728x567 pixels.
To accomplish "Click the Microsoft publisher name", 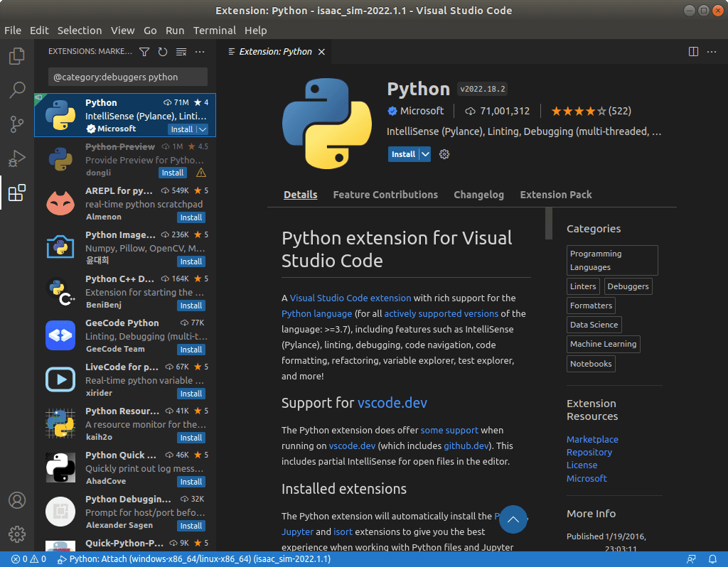I will (x=422, y=111).
